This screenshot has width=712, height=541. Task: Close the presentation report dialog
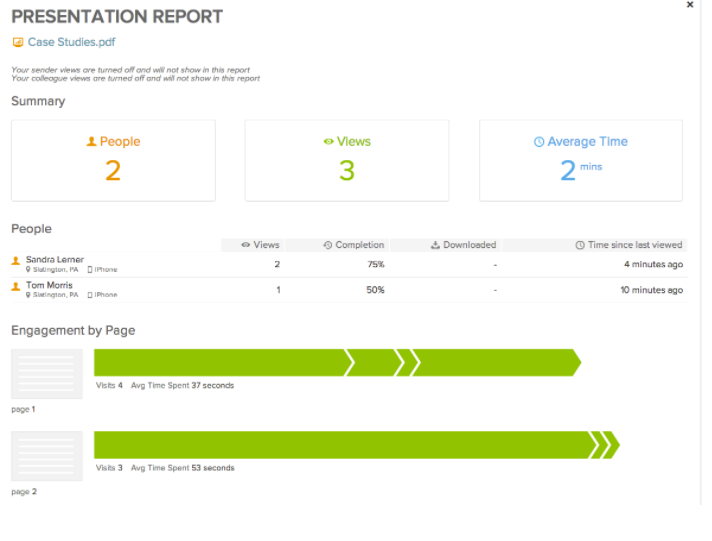click(x=690, y=5)
